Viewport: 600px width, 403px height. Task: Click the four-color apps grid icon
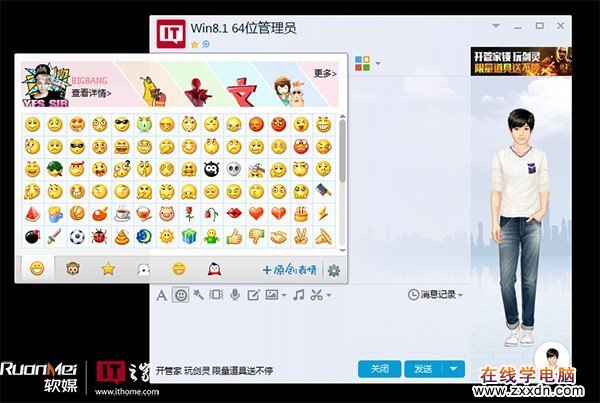click(x=362, y=64)
